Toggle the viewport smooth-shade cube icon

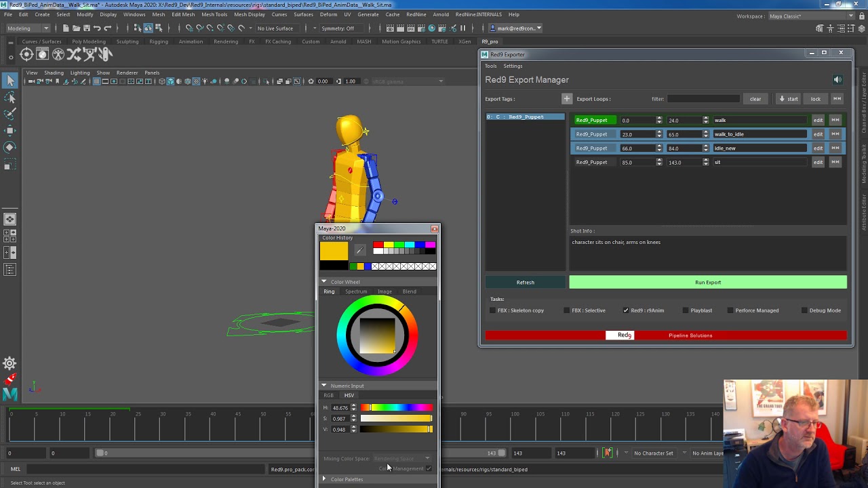coord(170,81)
